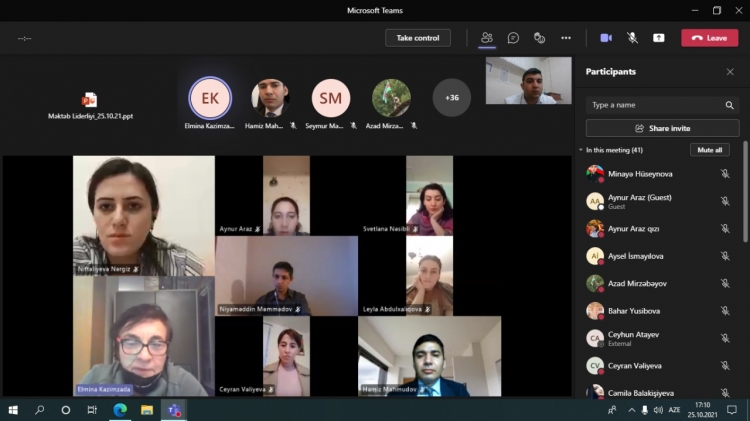Open the reactions icon in meeting toolbar
This screenshot has height=421, width=750.
click(x=539, y=38)
